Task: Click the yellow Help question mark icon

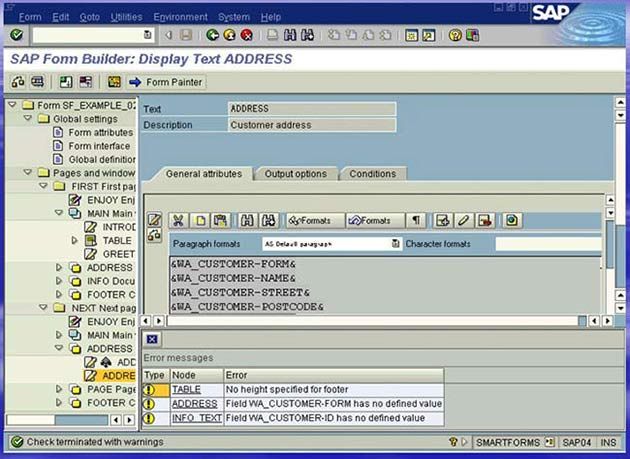Action: click(455, 35)
